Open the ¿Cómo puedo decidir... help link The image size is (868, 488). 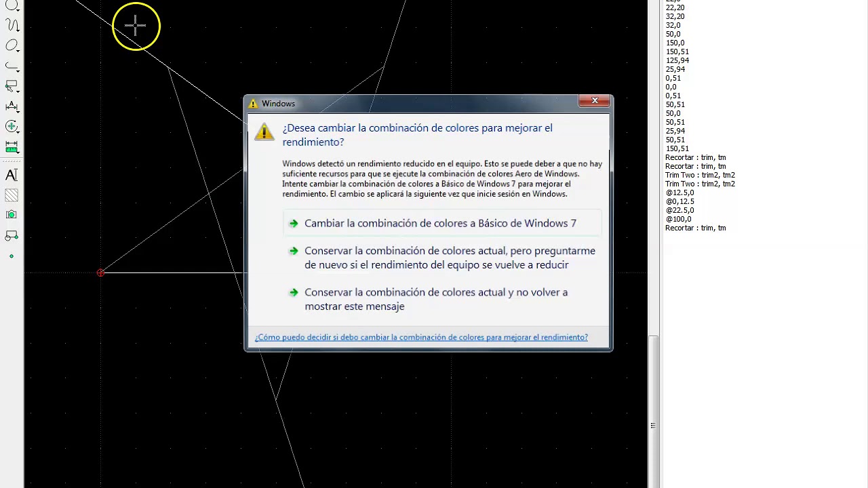pos(421,337)
